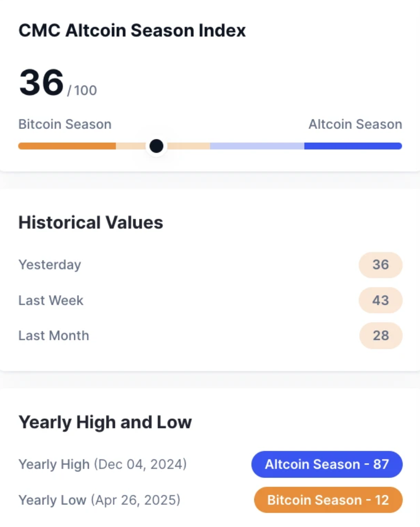Click the Yearly Low (Apr 26, 2025) label
This screenshot has height=527, width=420.
point(99,500)
